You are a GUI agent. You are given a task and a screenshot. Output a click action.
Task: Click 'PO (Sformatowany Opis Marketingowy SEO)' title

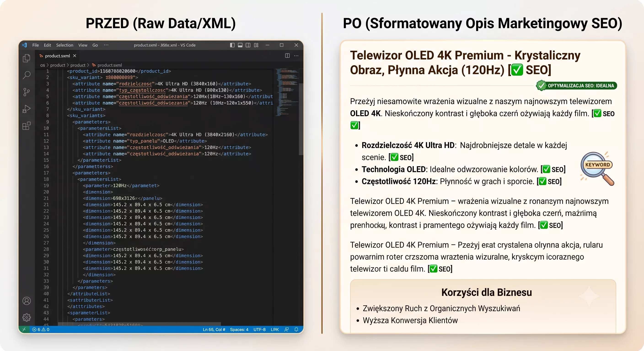pyautogui.click(x=483, y=24)
